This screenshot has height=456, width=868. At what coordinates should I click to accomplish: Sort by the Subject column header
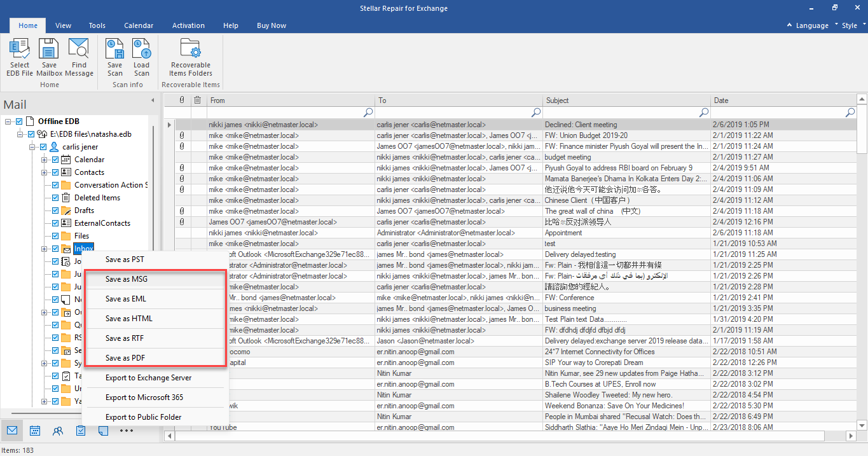pyautogui.click(x=626, y=100)
